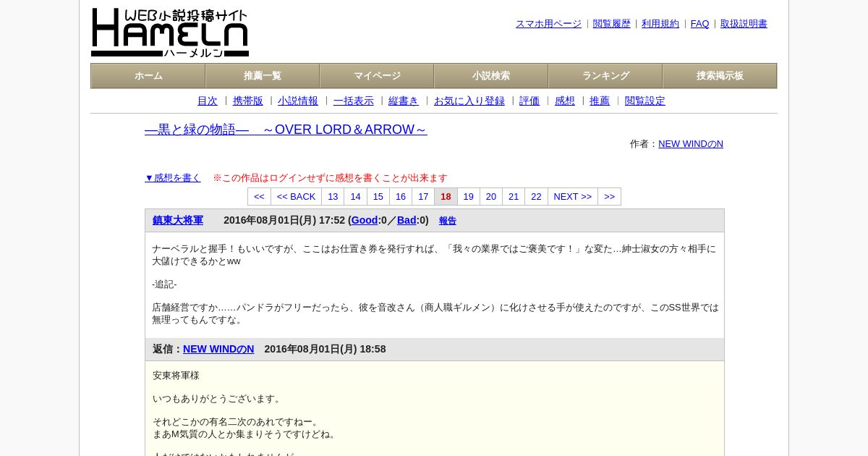868x456 pixels.
Task: Go back with << BACK
Action: click(x=297, y=197)
